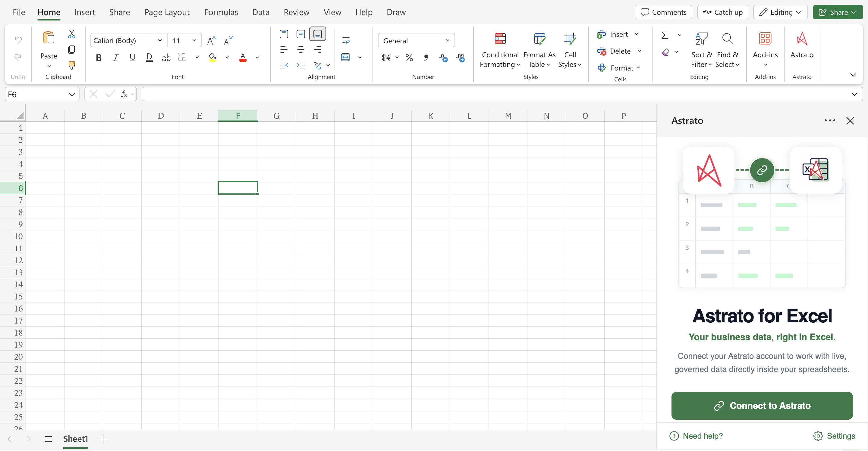Apply borders with the Borders icon
The height and width of the screenshot is (451, 868).
pyautogui.click(x=182, y=58)
